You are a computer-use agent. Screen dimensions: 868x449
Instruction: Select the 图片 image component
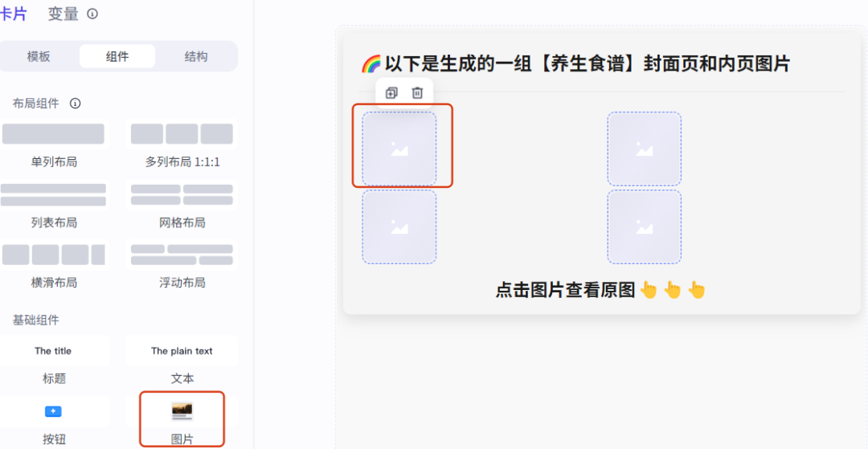point(182,419)
